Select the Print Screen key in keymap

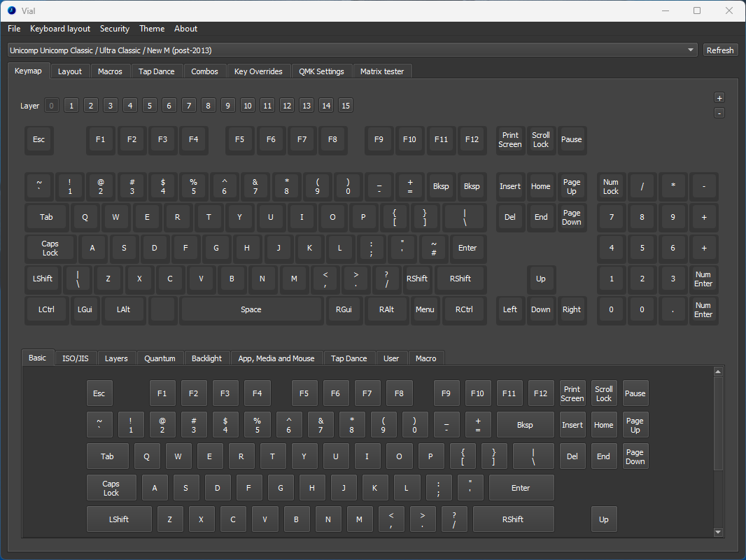click(510, 140)
